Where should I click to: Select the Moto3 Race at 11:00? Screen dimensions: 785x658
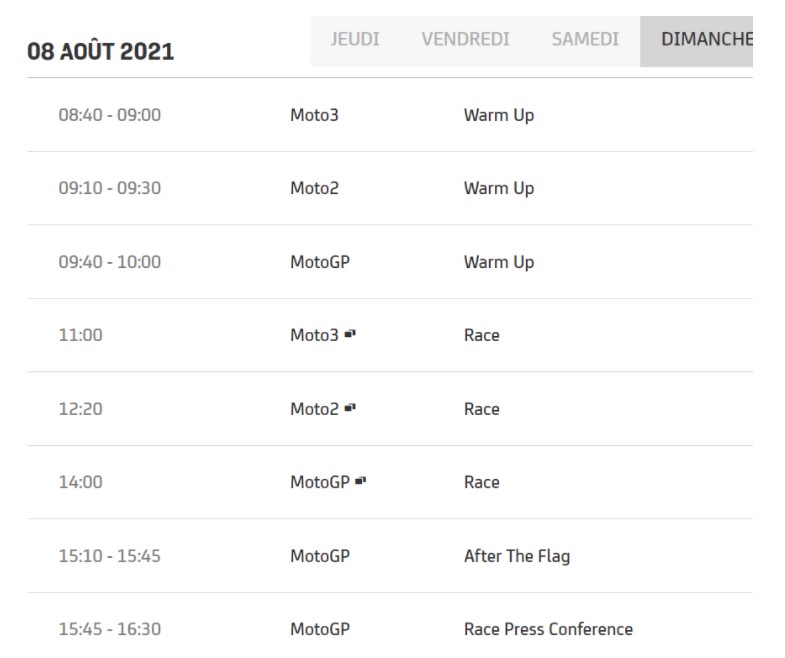(x=390, y=335)
